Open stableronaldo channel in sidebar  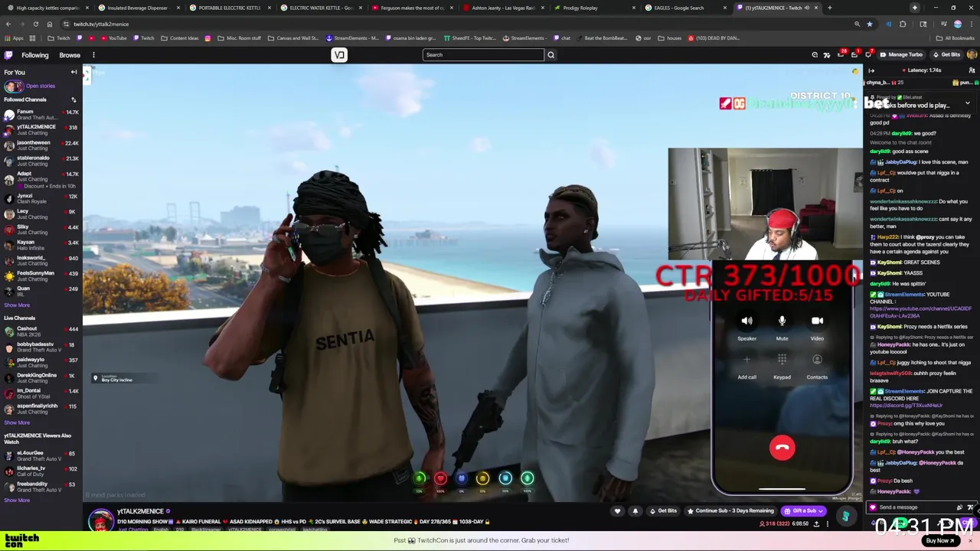(40, 161)
